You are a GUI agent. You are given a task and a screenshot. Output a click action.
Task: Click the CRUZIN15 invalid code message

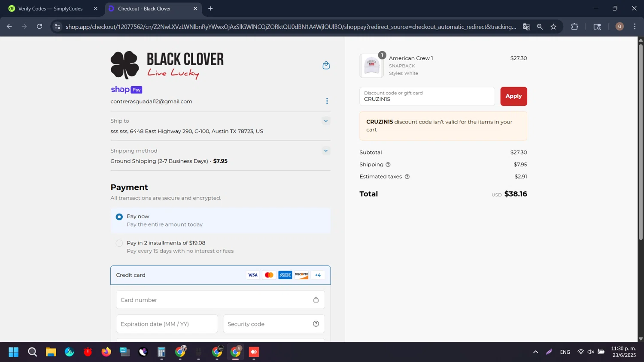tap(443, 126)
